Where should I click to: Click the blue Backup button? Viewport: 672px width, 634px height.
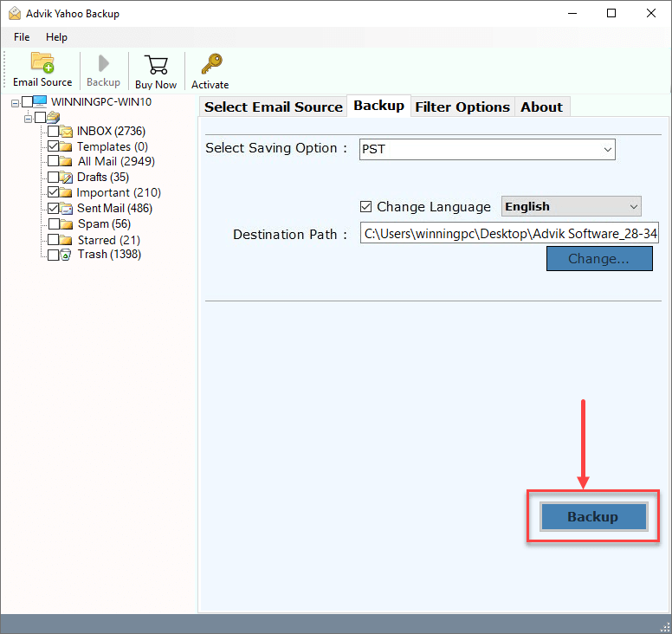point(593,516)
